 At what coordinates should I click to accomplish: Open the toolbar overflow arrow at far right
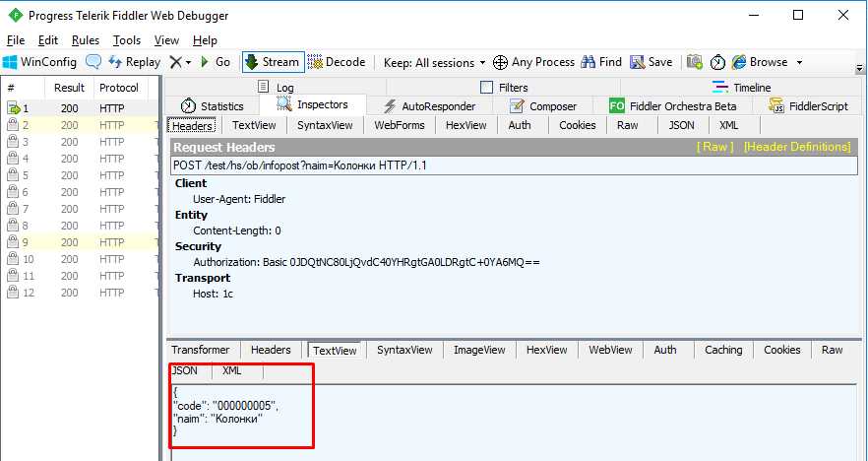click(860, 69)
